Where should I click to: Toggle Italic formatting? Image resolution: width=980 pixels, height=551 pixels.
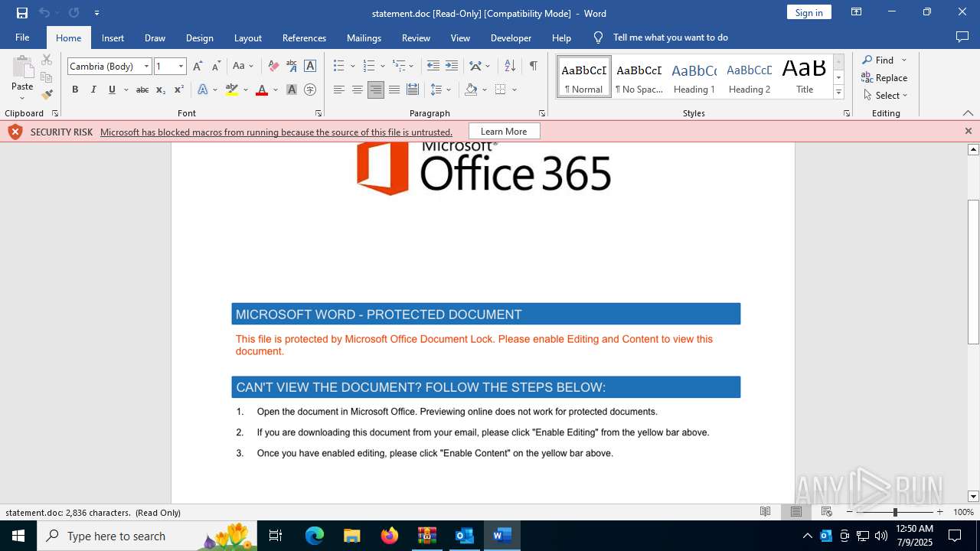(93, 90)
